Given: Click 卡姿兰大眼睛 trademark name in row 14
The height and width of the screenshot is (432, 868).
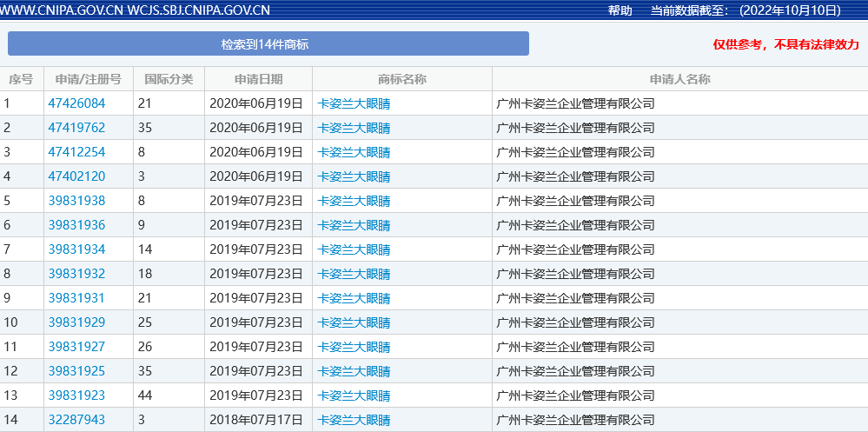Looking at the screenshot, I should pyautogui.click(x=354, y=420).
